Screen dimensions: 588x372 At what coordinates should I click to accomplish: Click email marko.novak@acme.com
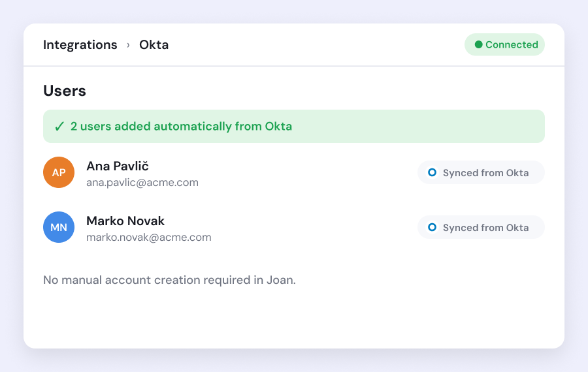(x=148, y=237)
